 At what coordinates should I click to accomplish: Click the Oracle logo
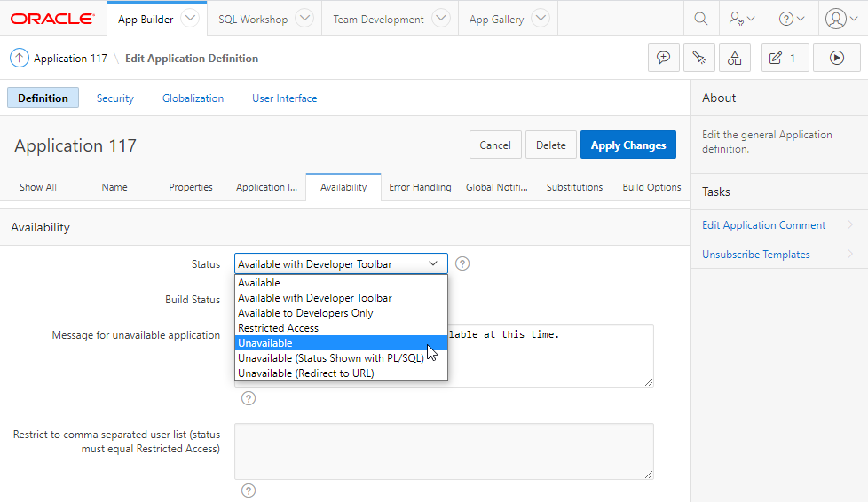pos(52,19)
